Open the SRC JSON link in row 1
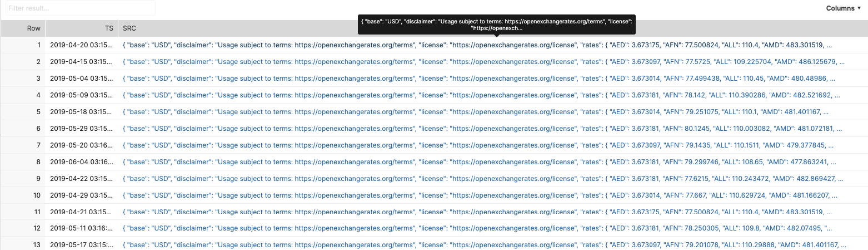This screenshot has height=250, width=868. point(481,45)
